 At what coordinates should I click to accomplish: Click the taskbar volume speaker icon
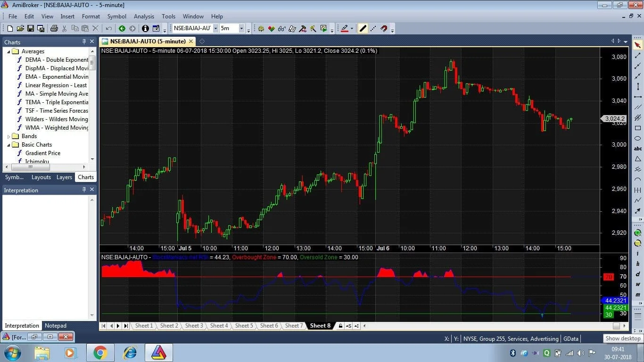579,353
